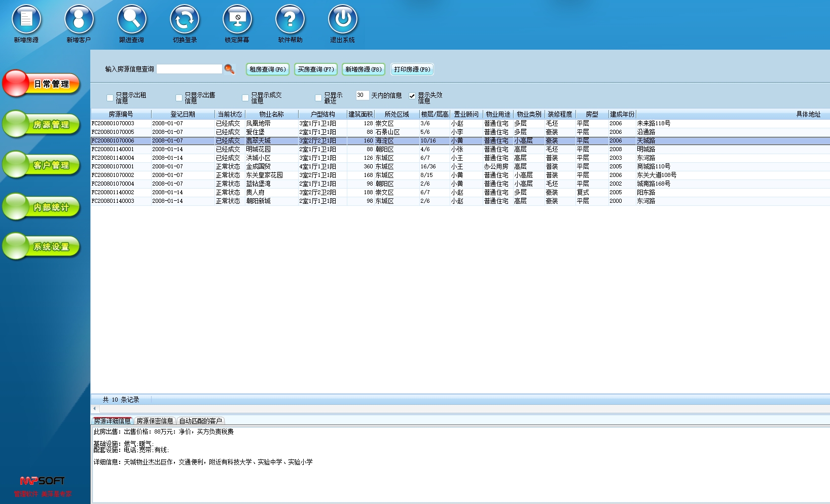
Task: Click the orange search magnifier icon
Action: click(229, 69)
